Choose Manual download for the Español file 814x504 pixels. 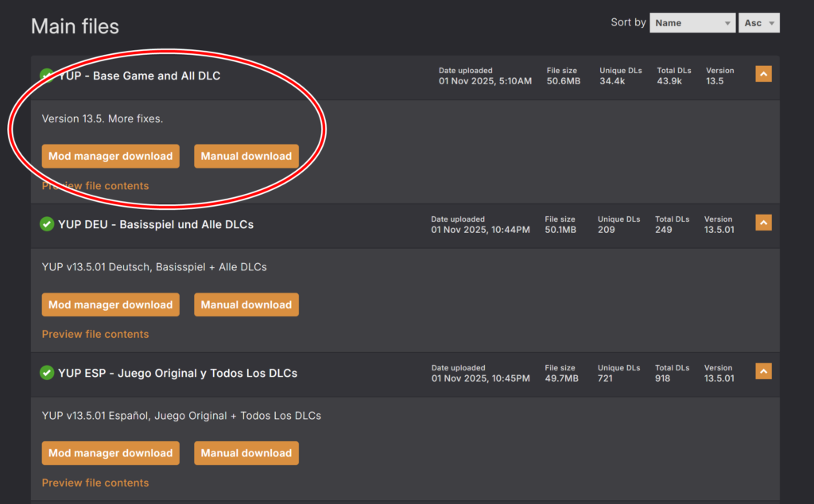tap(246, 453)
